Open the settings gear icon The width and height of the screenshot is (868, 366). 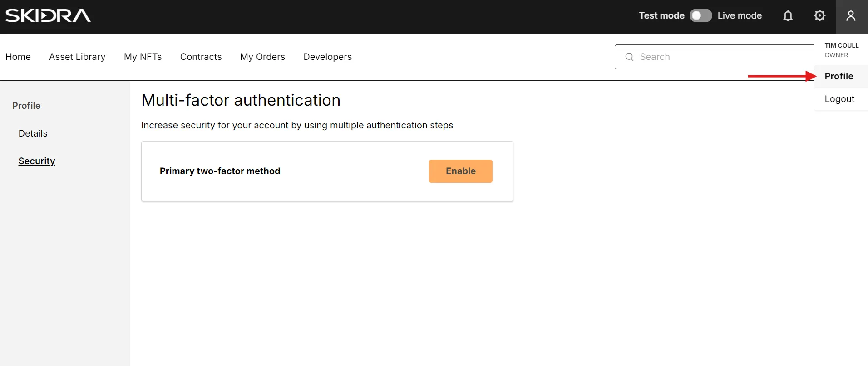point(820,15)
